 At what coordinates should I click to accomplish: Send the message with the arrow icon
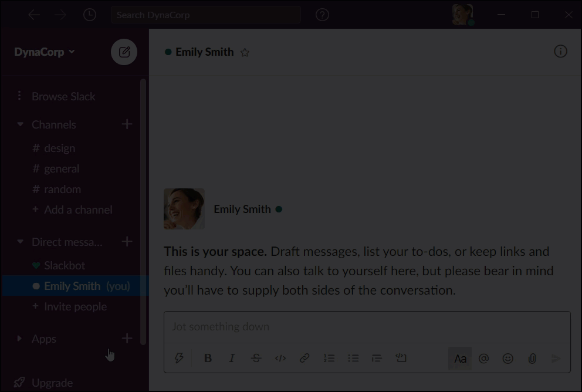coord(556,359)
